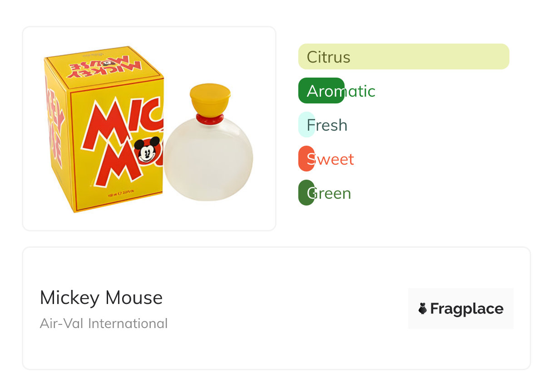Click Mickey's face on the box
The image size is (553, 392).
pos(147,150)
